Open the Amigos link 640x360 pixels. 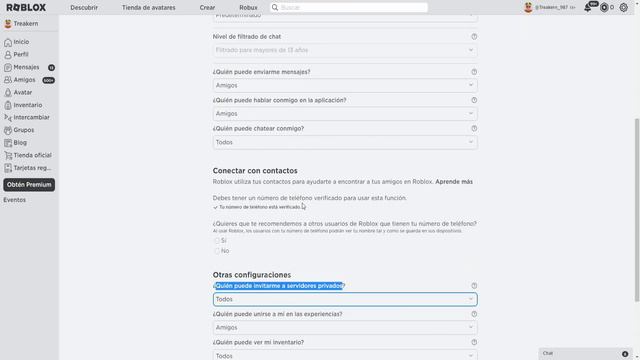[x=24, y=80]
